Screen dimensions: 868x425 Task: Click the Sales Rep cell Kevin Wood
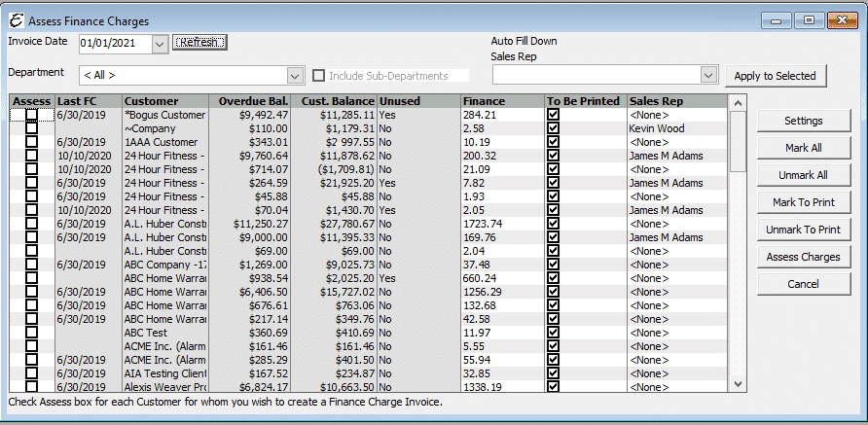[657, 128]
